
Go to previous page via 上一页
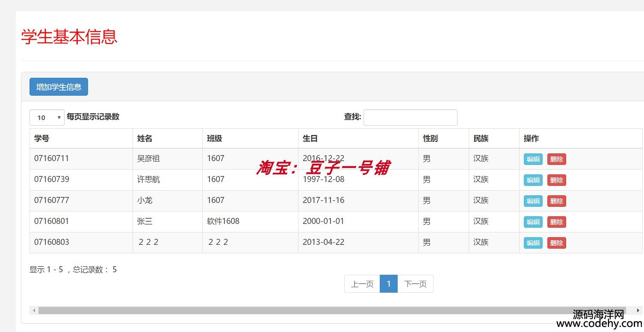[x=362, y=284]
